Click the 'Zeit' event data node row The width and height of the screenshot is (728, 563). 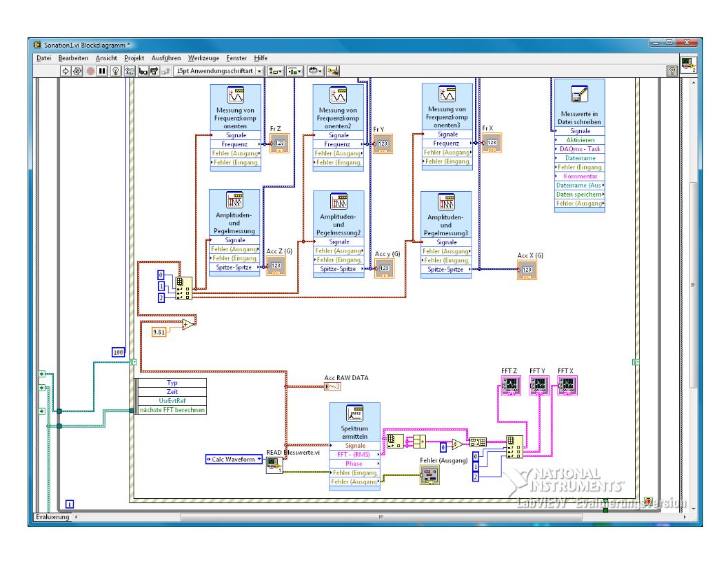point(172,392)
